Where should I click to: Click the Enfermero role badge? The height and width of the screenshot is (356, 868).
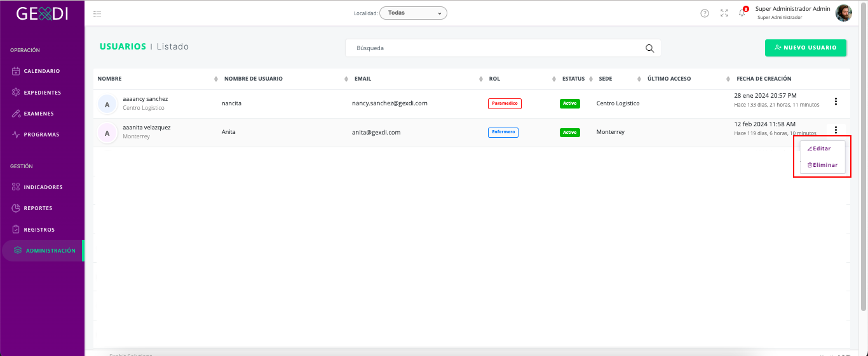[503, 132]
